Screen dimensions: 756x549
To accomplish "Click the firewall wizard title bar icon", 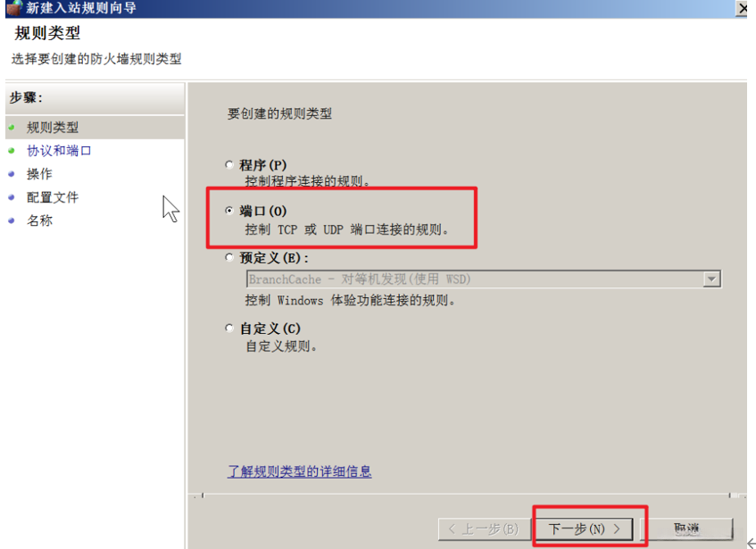I will pyautogui.click(x=14, y=7).
